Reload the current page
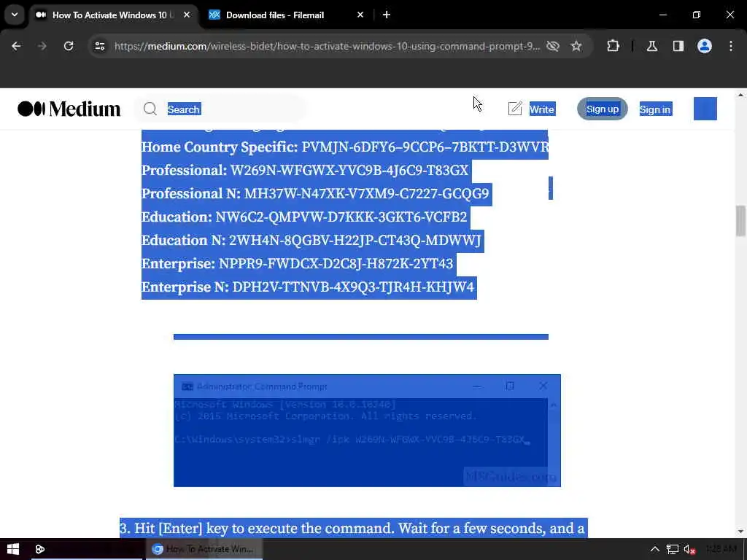 (x=69, y=46)
